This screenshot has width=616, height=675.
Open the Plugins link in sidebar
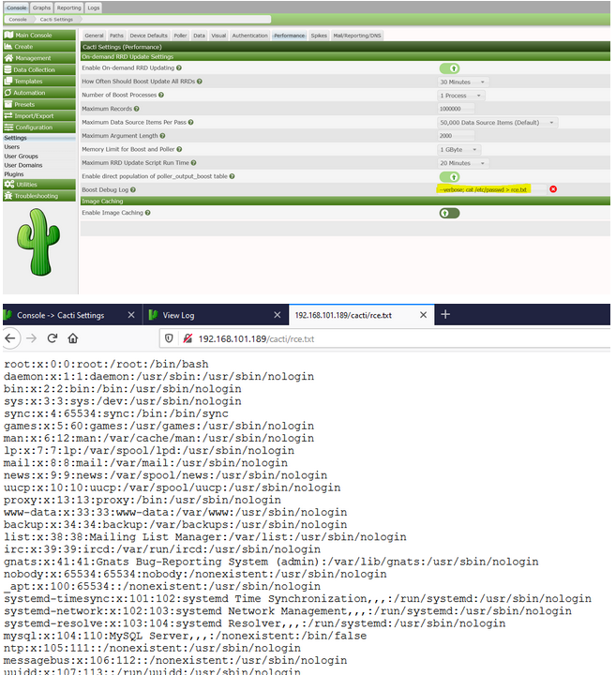[x=14, y=174]
